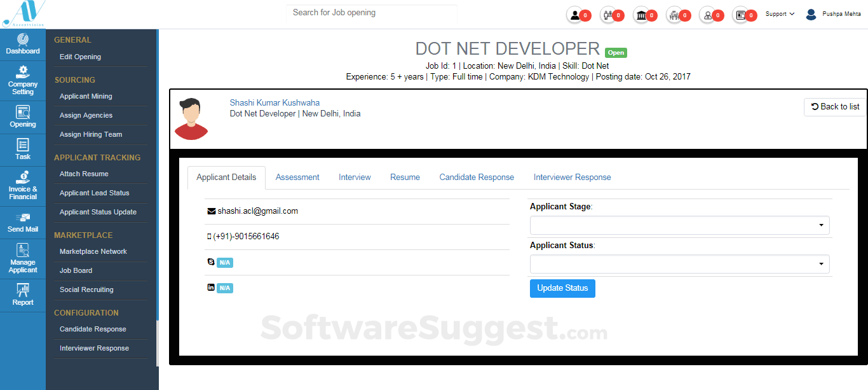Click the user profile avatar icon
868x390 pixels.
click(x=811, y=14)
